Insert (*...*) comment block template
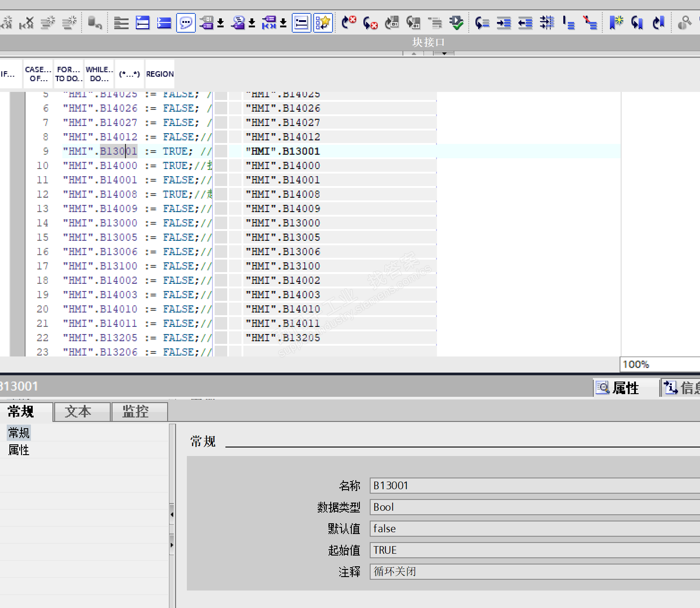 130,74
